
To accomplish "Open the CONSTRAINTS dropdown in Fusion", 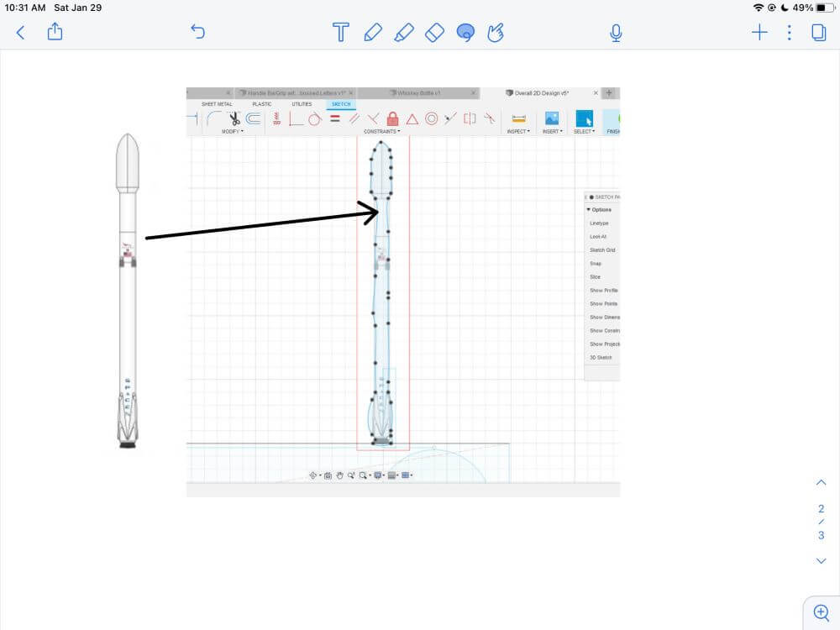I will pyautogui.click(x=382, y=131).
